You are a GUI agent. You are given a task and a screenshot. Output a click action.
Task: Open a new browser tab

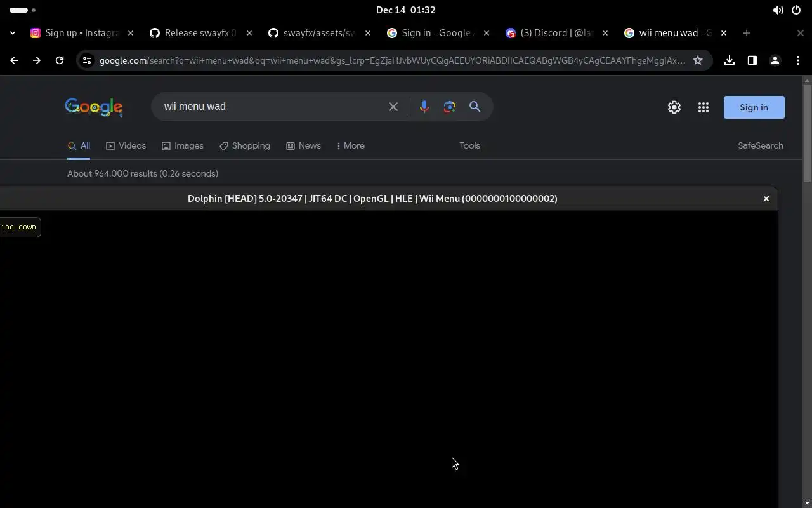pos(747,33)
